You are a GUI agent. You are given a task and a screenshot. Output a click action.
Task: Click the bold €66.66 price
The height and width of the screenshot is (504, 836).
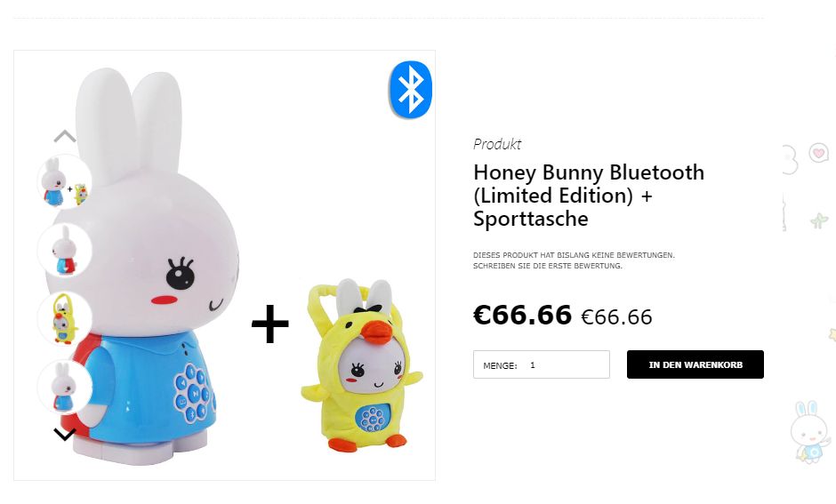tap(522, 315)
